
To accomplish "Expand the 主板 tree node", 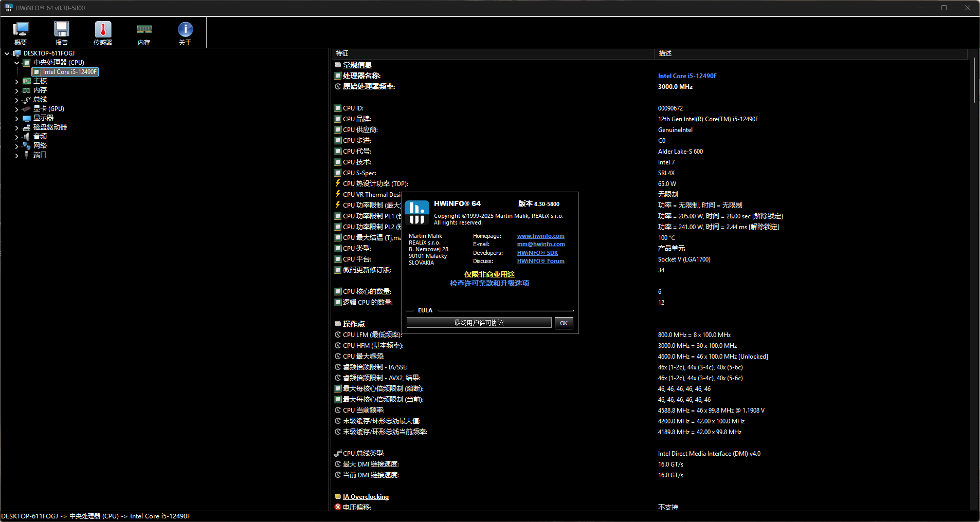I will (x=16, y=81).
